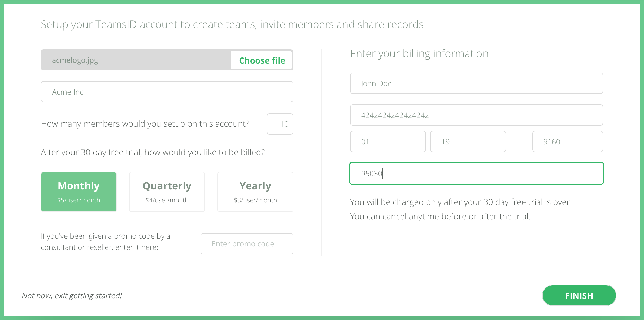This screenshot has width=644, height=320.
Task: Focus the Acme Inc company name field
Action: point(167,92)
